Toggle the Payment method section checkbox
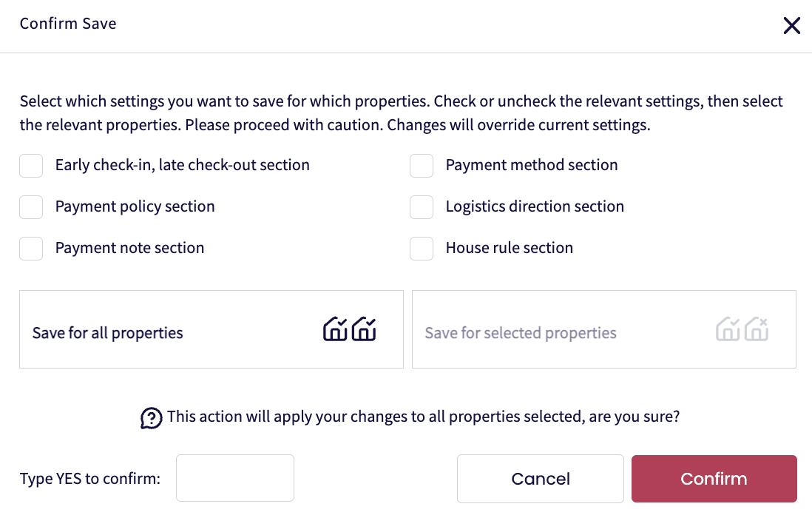812x518 pixels. [422, 166]
